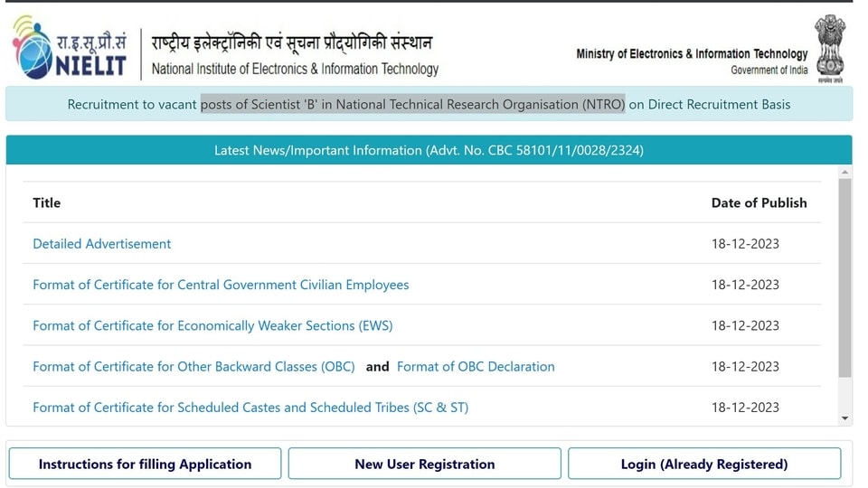This screenshot has height=488, width=868.
Task: Open the Detailed Advertisement link
Action: [x=102, y=243]
